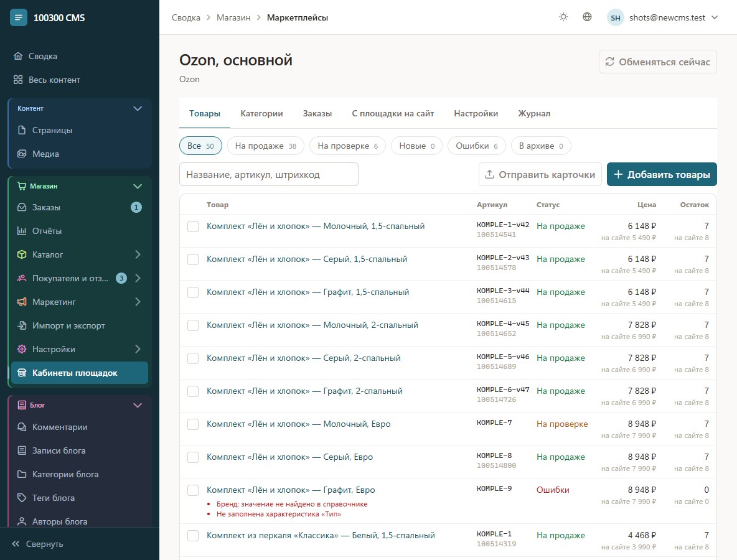
Task: Click the Обменяться сейчас button
Action: click(657, 62)
